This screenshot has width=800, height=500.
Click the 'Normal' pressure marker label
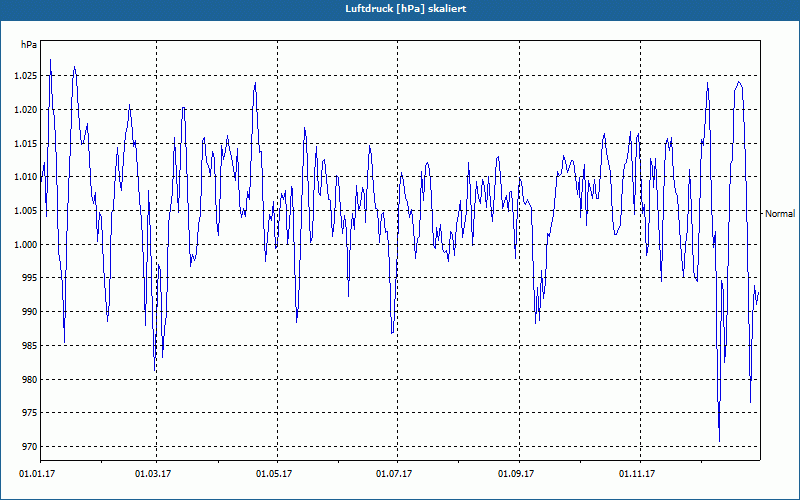780,214
